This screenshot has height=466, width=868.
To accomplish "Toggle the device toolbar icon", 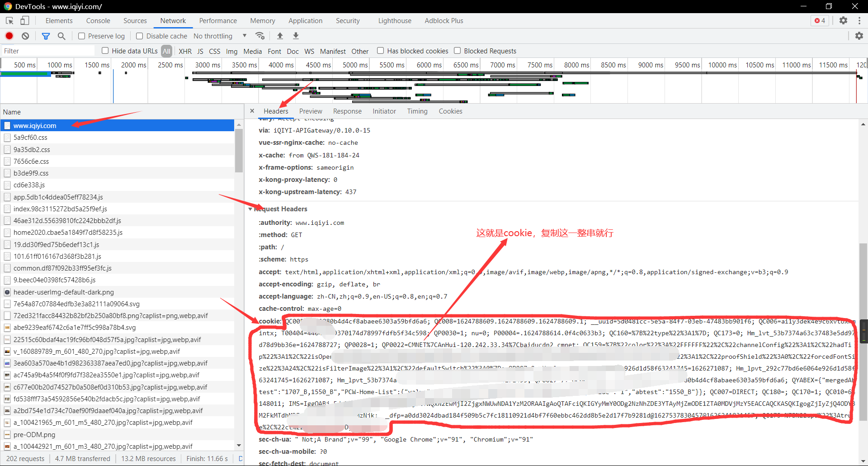I will [24, 20].
